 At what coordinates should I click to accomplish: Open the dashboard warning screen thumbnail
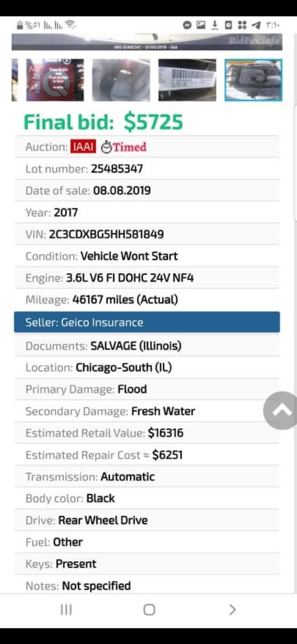55,80
